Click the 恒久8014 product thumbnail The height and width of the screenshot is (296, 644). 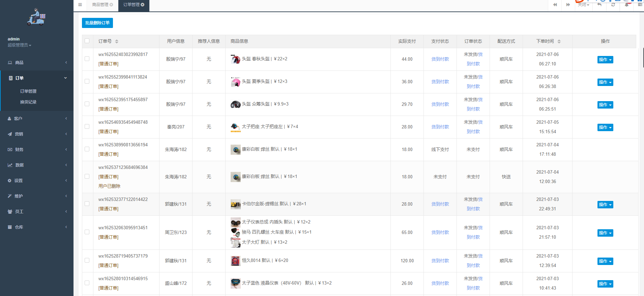point(235,261)
